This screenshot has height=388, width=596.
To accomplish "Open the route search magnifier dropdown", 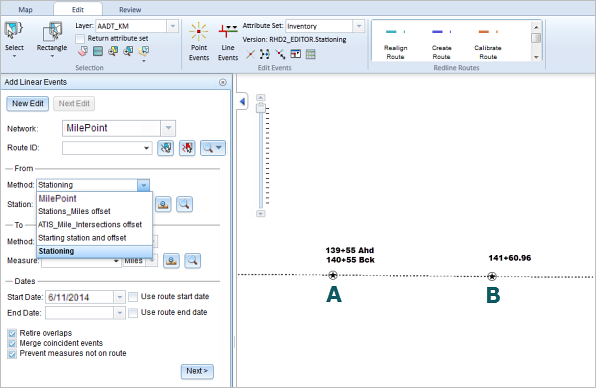I will (212, 148).
